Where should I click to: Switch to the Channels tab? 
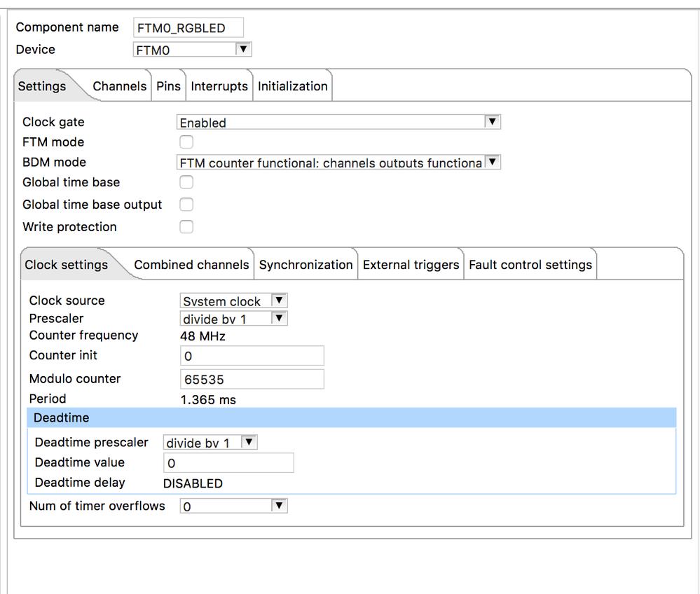click(x=120, y=86)
